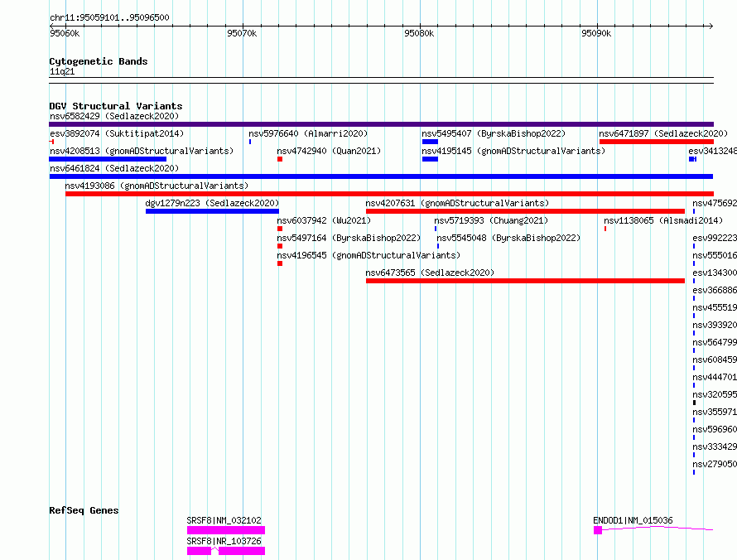
Task: Click black marker under nsv320595
Action: pos(694,403)
